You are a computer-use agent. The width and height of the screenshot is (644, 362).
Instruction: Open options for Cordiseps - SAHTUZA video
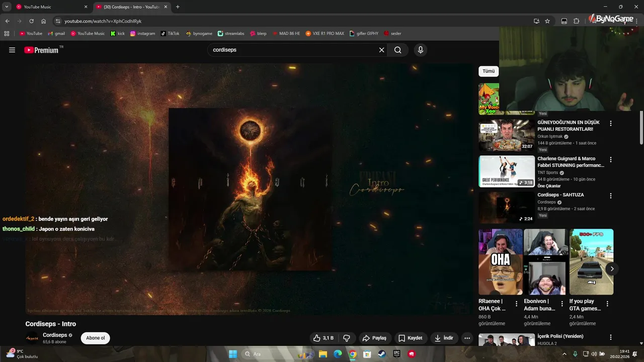pyautogui.click(x=611, y=196)
